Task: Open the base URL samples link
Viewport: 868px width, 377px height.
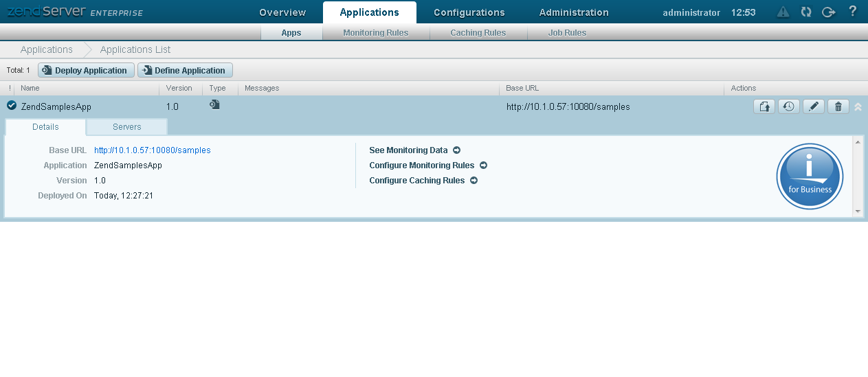Action: 152,150
